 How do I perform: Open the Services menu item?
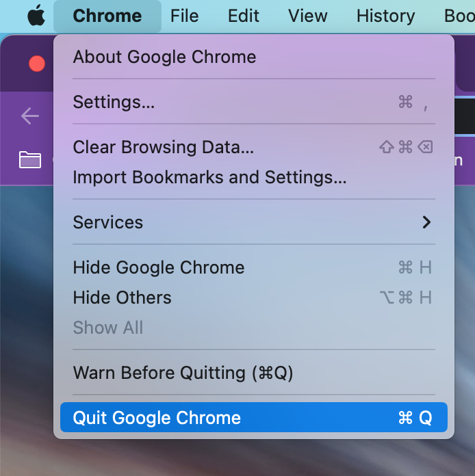pos(254,222)
